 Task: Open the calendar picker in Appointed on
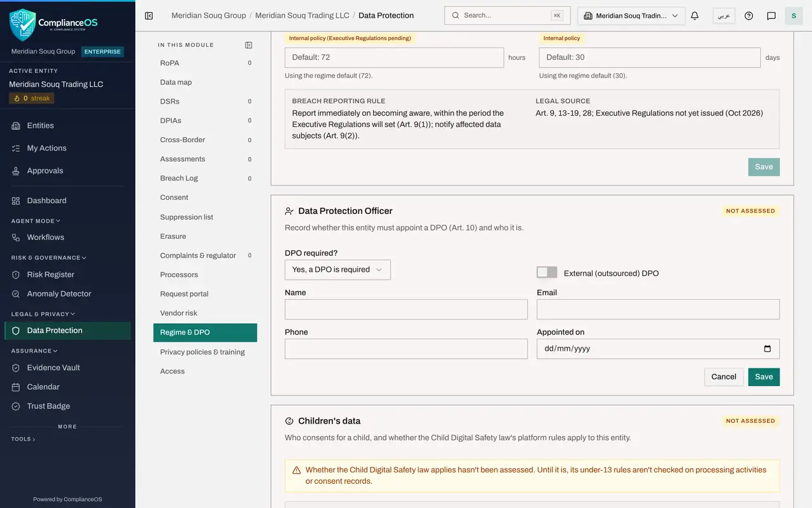pos(767,349)
